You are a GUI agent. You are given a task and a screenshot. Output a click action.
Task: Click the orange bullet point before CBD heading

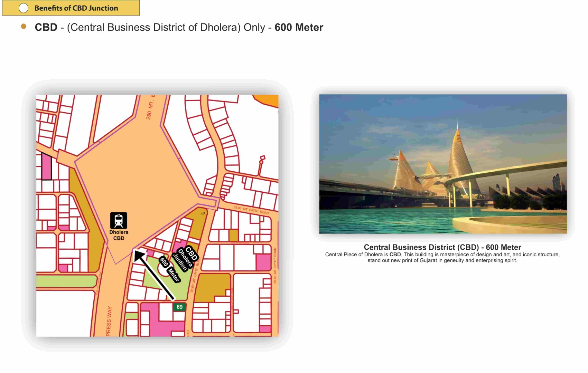pos(24,27)
